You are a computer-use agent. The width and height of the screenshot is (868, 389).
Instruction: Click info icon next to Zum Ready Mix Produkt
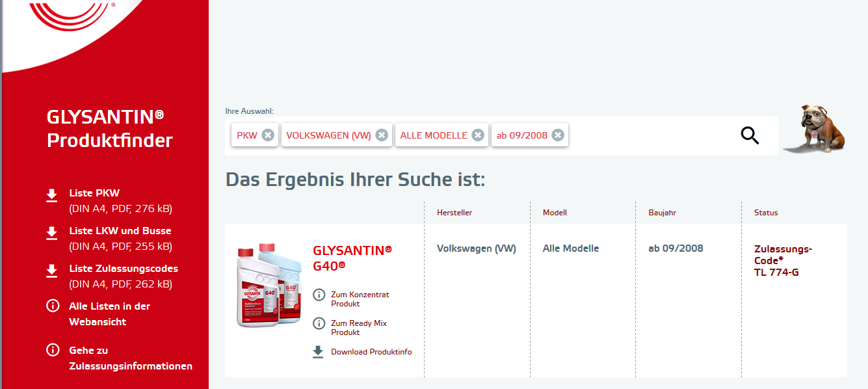pyautogui.click(x=319, y=323)
